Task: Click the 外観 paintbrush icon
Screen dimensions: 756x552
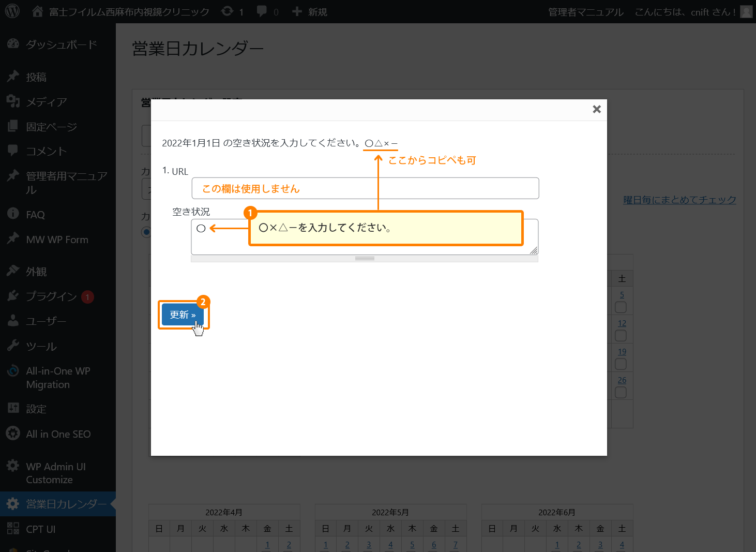Action: [x=13, y=271]
